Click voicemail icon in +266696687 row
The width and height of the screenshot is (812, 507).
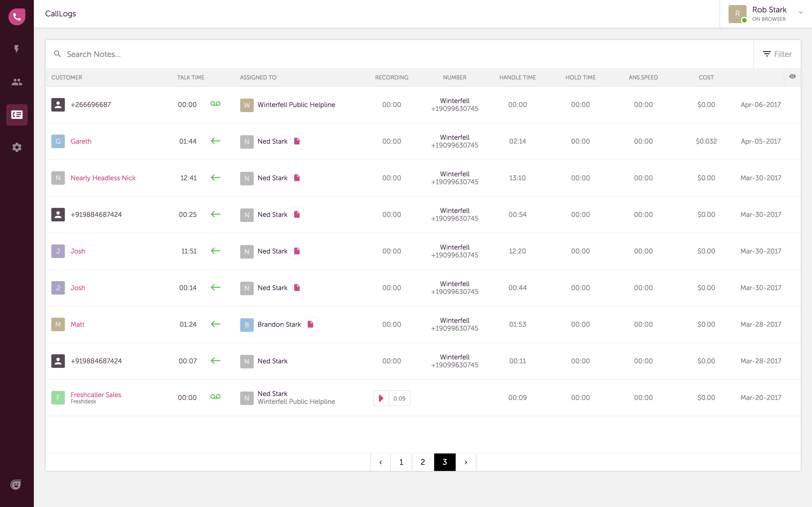[x=215, y=104]
